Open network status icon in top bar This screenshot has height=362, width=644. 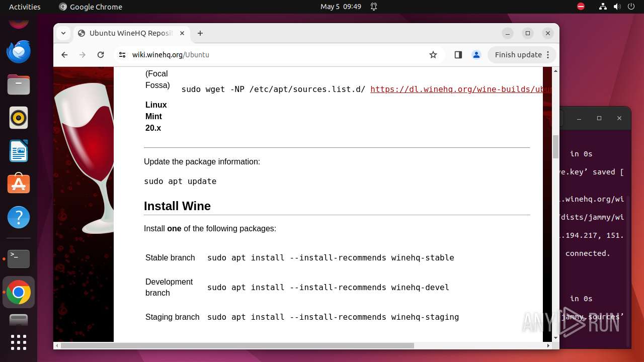coord(603,7)
